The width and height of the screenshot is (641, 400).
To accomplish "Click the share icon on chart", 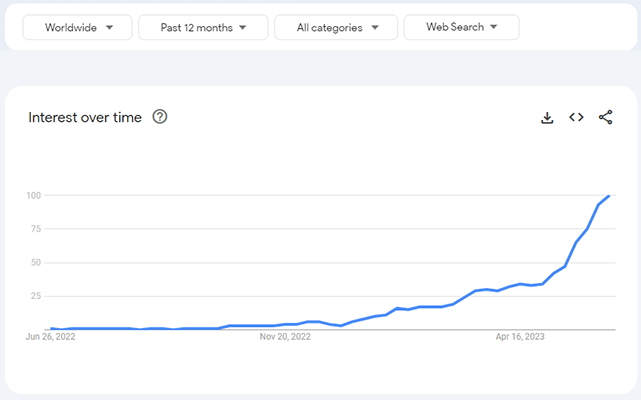I will coord(605,117).
